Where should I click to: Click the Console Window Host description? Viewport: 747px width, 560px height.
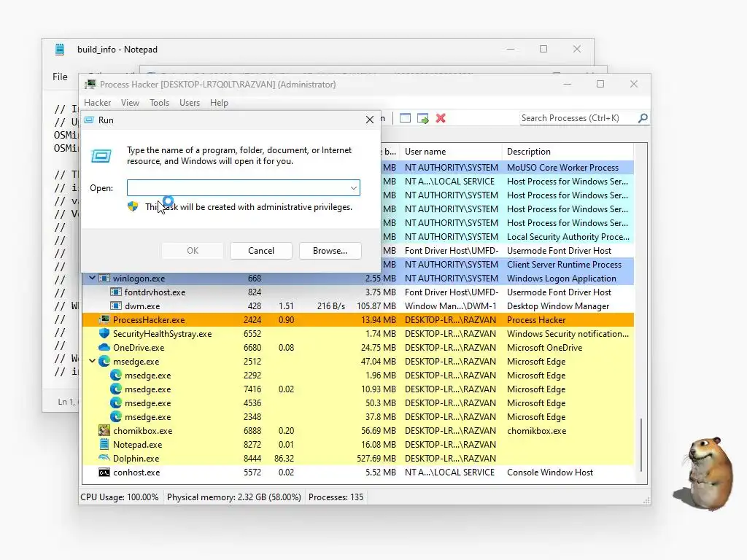click(x=550, y=472)
